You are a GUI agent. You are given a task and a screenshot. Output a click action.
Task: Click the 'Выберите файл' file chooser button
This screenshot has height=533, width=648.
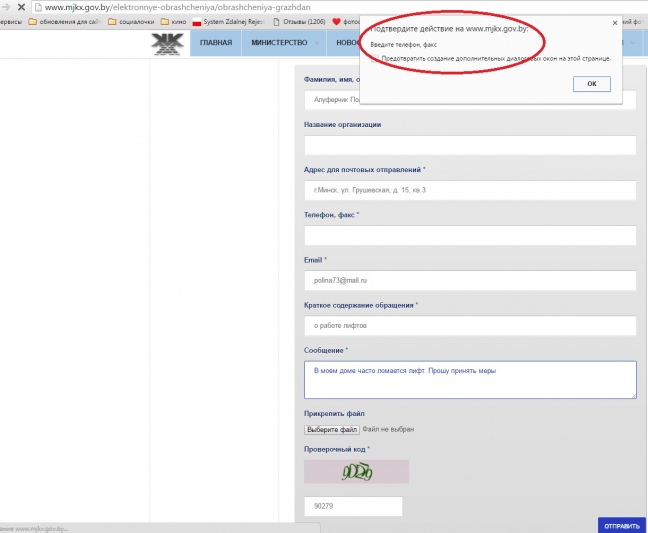[x=332, y=429]
